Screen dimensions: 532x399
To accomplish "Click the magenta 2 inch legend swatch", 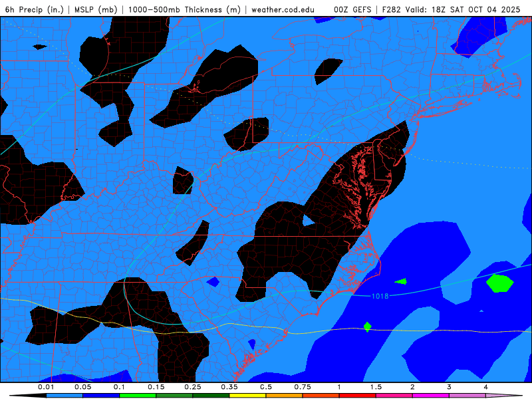I will 431,396.
